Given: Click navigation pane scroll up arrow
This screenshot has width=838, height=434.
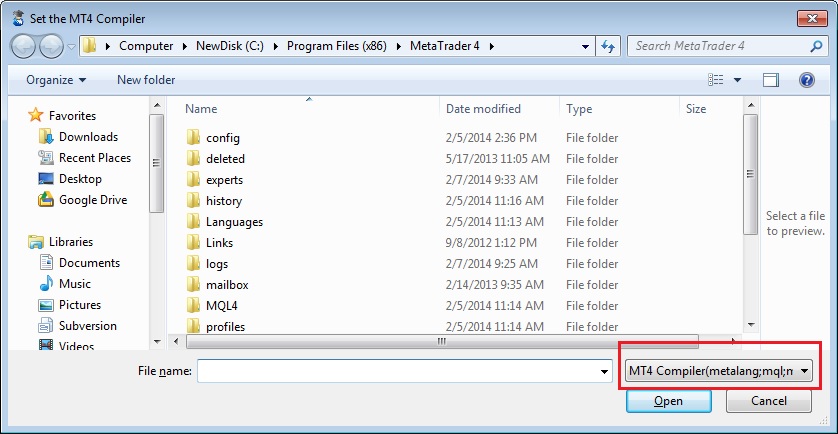Looking at the screenshot, I should (157, 105).
